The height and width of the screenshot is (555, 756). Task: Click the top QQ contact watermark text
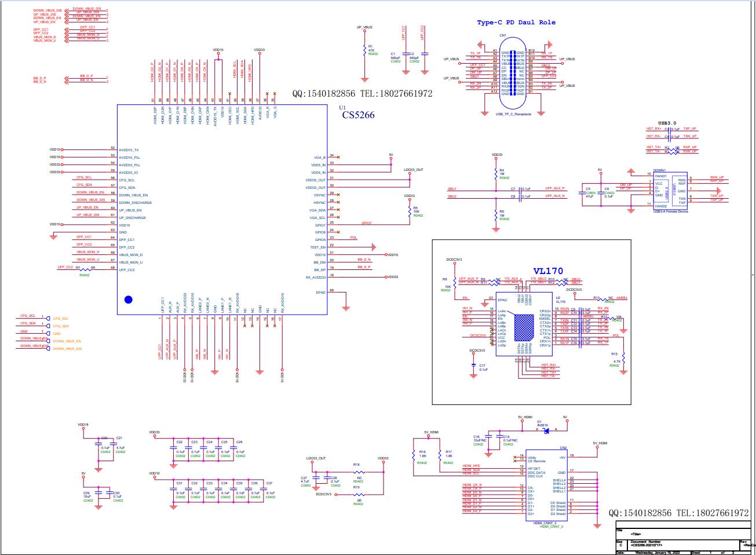click(361, 93)
